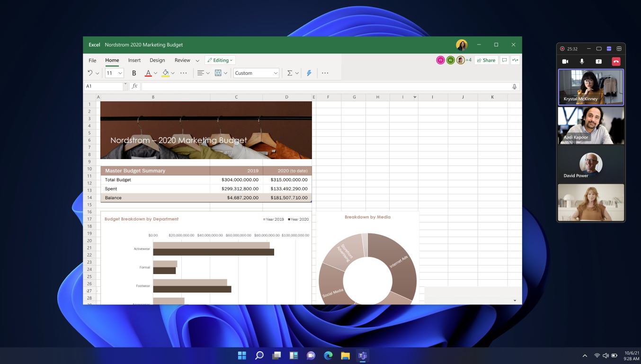
Task: Click the grid view icon in Teams window
Action: 619,48
